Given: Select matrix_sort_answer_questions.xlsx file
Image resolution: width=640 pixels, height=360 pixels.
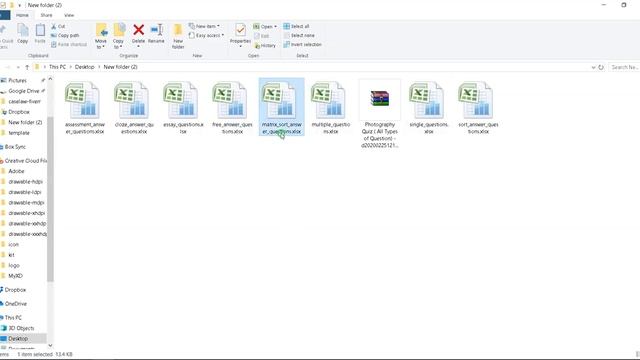Looking at the screenshot, I should [x=282, y=107].
